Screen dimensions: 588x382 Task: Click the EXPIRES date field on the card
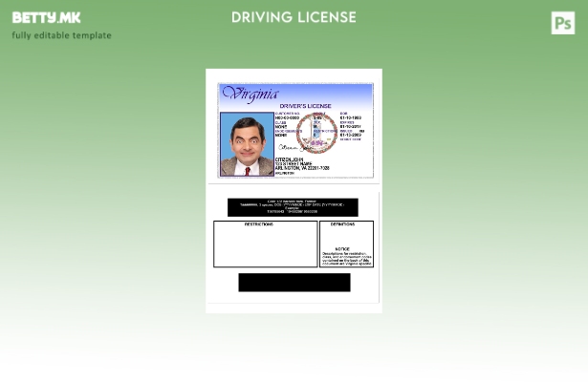click(350, 125)
